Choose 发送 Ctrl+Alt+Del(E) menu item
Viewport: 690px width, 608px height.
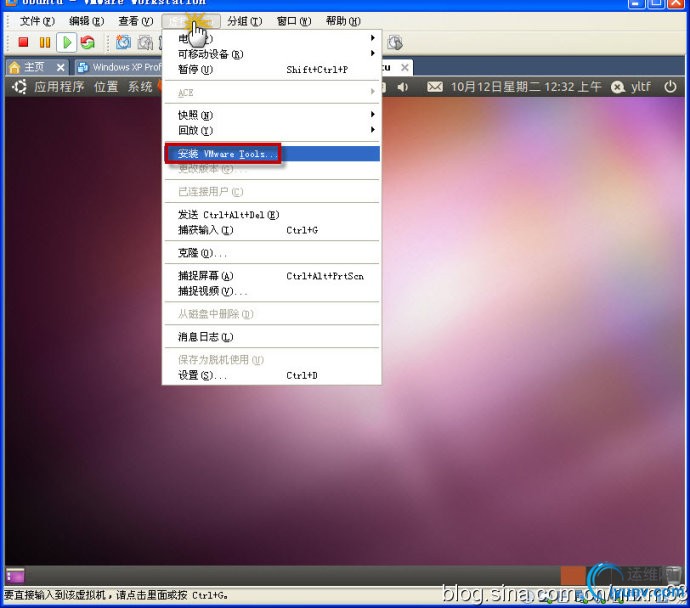(272, 215)
